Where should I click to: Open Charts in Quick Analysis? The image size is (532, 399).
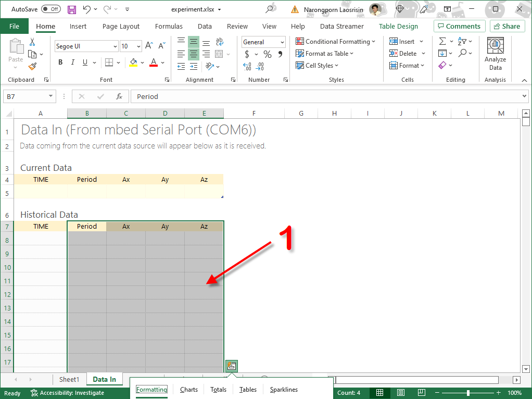point(188,390)
